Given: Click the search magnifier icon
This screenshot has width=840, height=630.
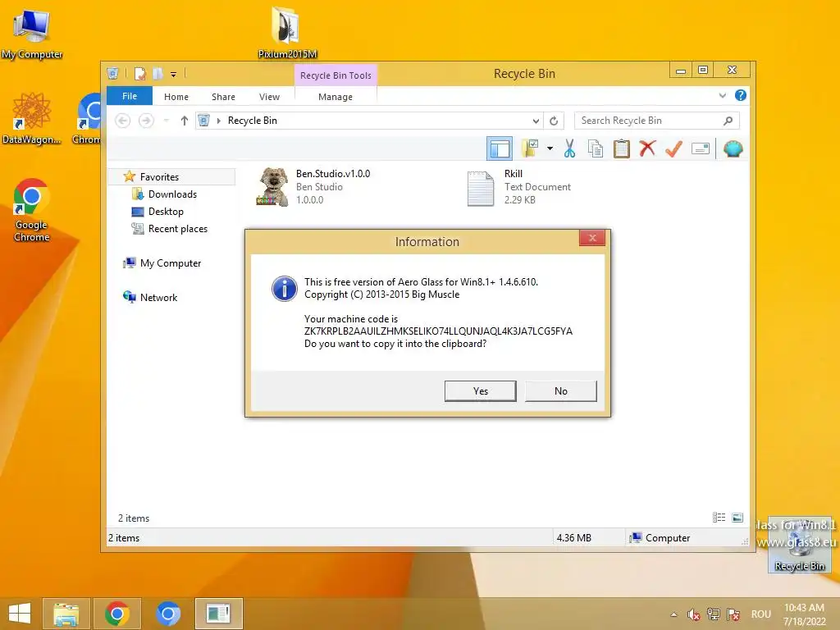Looking at the screenshot, I should [728, 121].
